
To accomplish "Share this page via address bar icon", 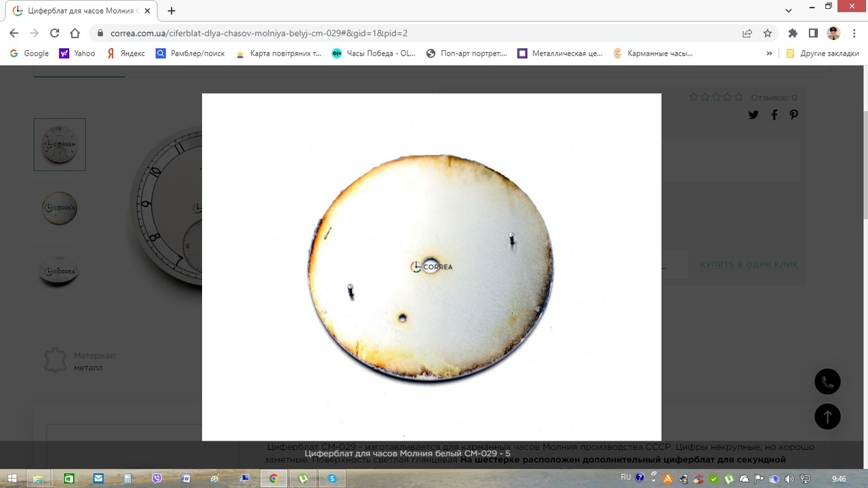I will coord(747,33).
